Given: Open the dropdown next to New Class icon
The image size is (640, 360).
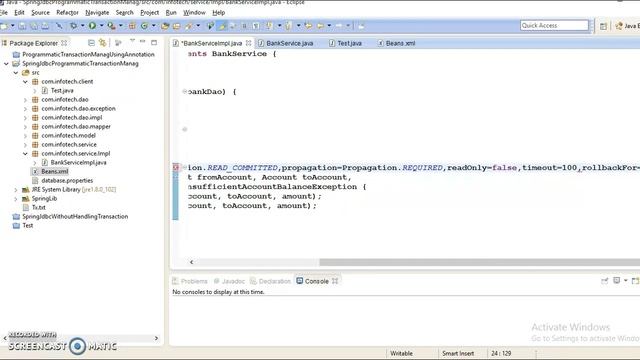Looking at the screenshot, I should pyautogui.click(x=153, y=26).
